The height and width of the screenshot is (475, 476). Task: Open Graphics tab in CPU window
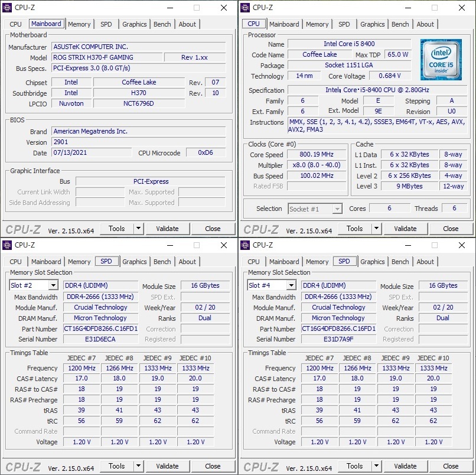[373, 24]
